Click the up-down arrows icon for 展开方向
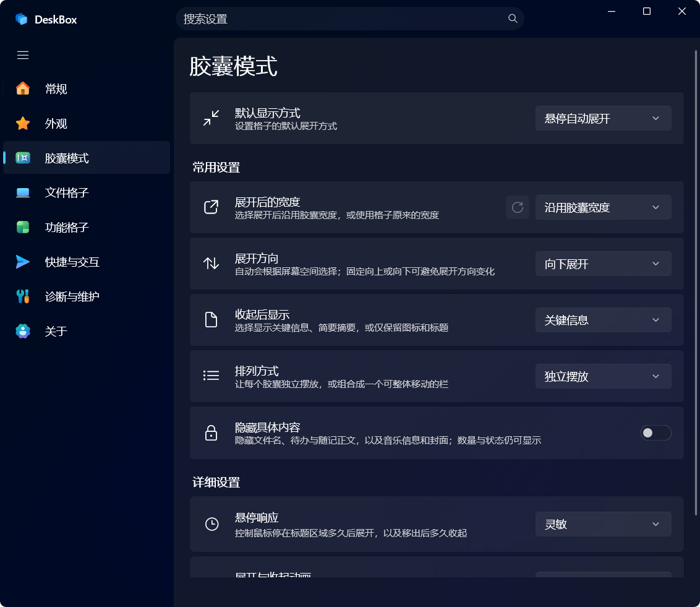 pos(211,263)
